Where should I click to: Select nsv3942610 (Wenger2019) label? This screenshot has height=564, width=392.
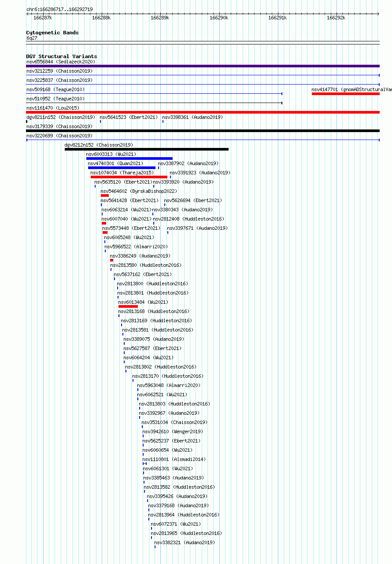tap(173, 431)
